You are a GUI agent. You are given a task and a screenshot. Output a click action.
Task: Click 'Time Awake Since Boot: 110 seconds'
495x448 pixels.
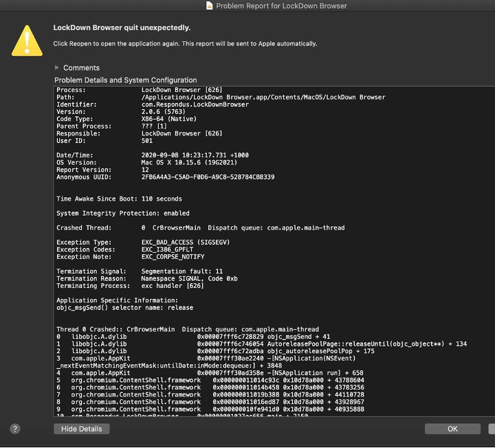pyautogui.click(x=120, y=199)
